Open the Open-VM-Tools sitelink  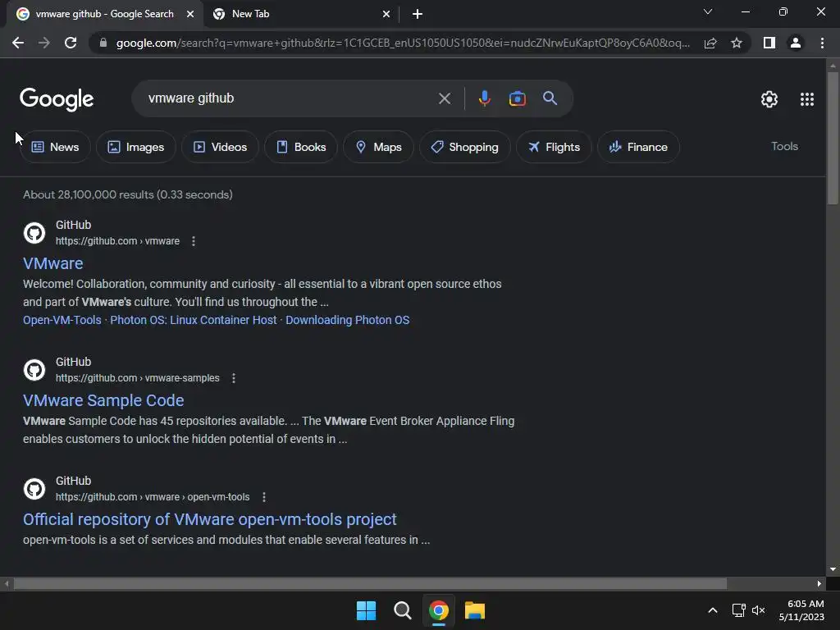click(62, 320)
